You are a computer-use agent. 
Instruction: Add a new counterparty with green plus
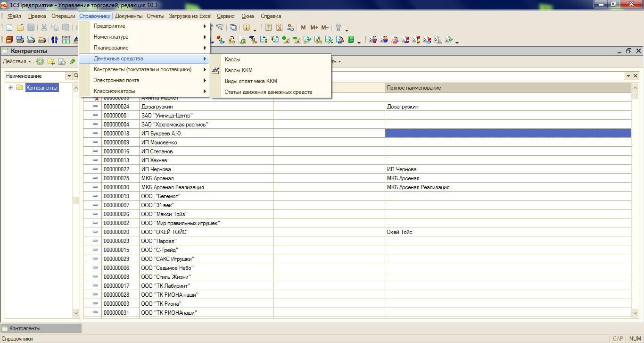point(40,61)
